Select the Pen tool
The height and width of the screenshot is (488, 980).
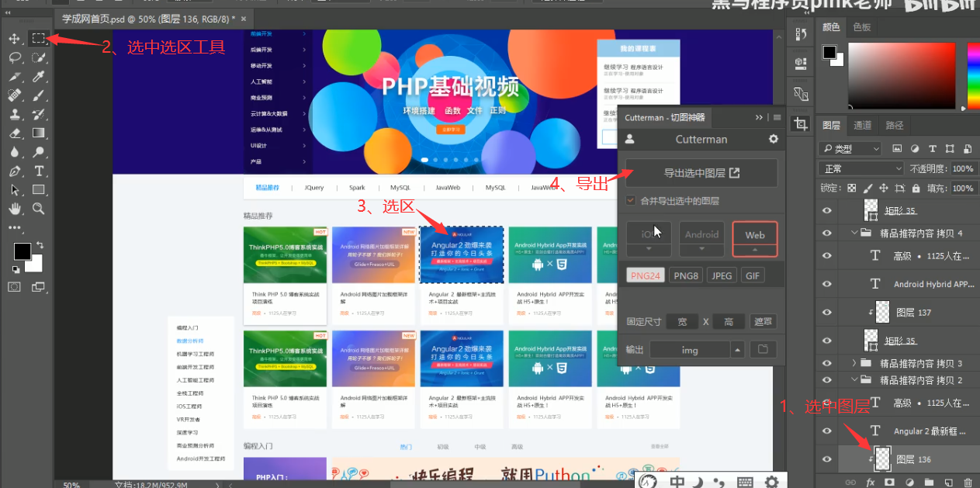[x=14, y=171]
